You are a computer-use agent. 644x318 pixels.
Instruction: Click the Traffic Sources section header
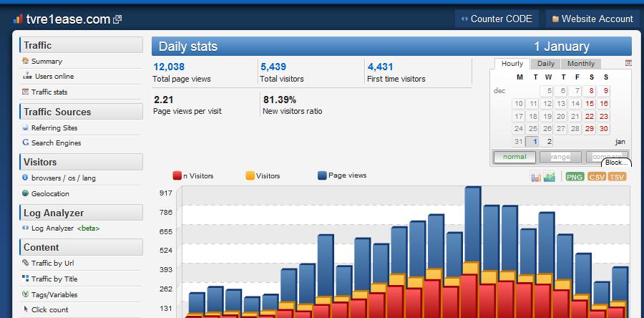point(81,112)
